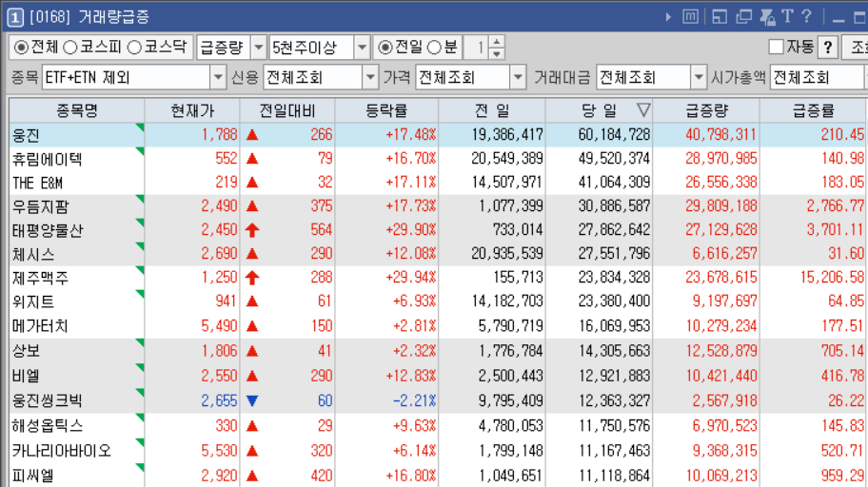
Task: Toggle the pin lock icon in title bar
Action: (x=767, y=17)
